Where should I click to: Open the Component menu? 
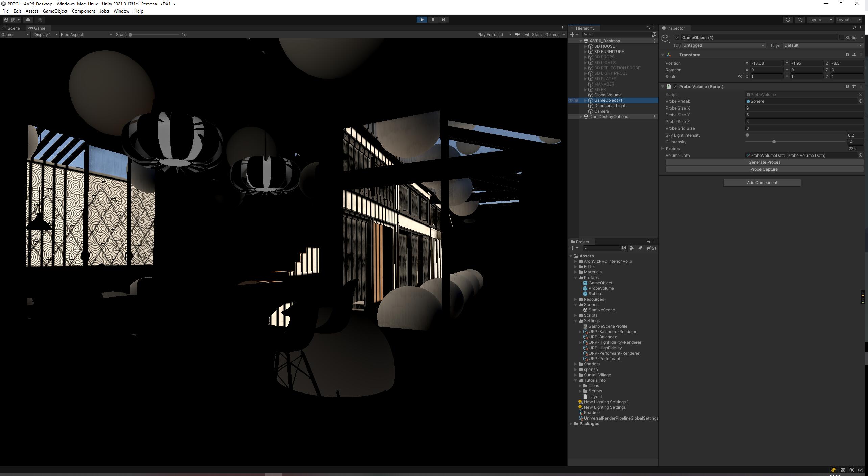83,11
